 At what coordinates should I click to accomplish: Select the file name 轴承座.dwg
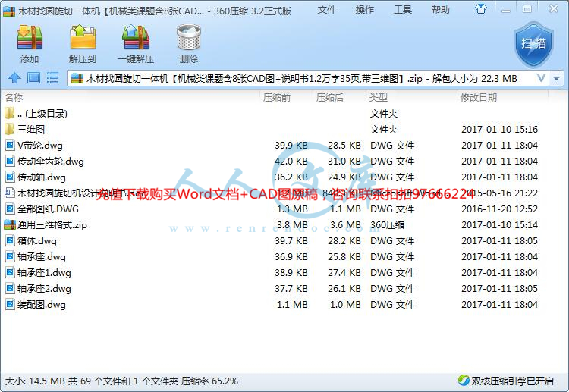pyautogui.click(x=42, y=257)
